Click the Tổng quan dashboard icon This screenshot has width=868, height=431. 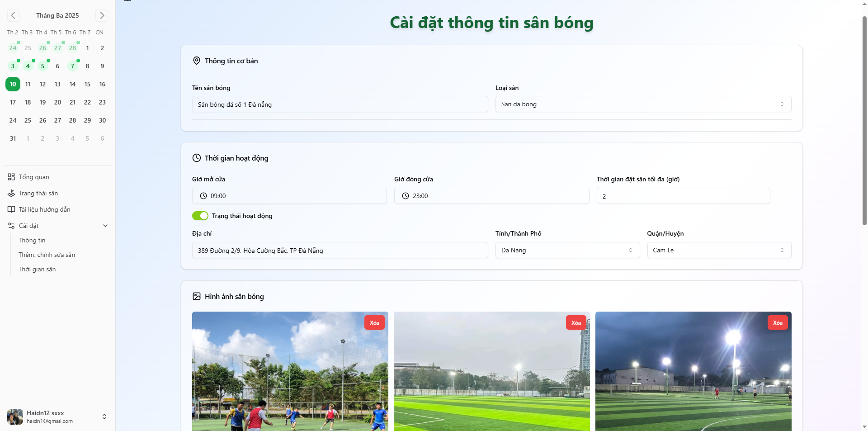11,177
